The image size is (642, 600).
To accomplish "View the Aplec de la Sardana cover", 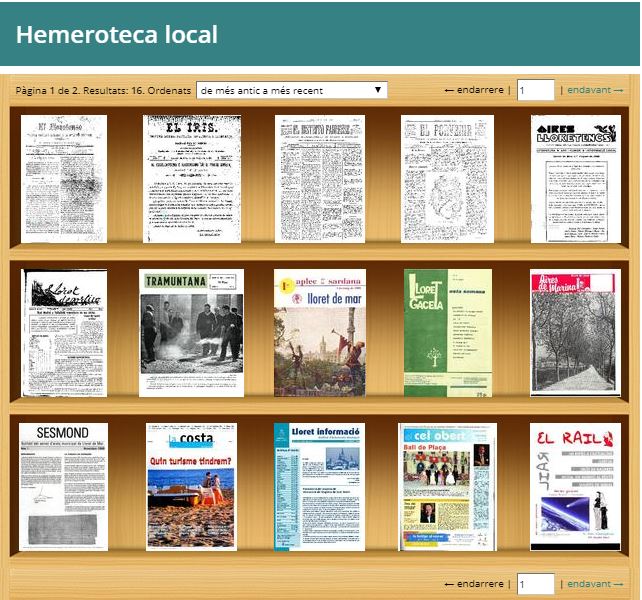I will click(319, 333).
